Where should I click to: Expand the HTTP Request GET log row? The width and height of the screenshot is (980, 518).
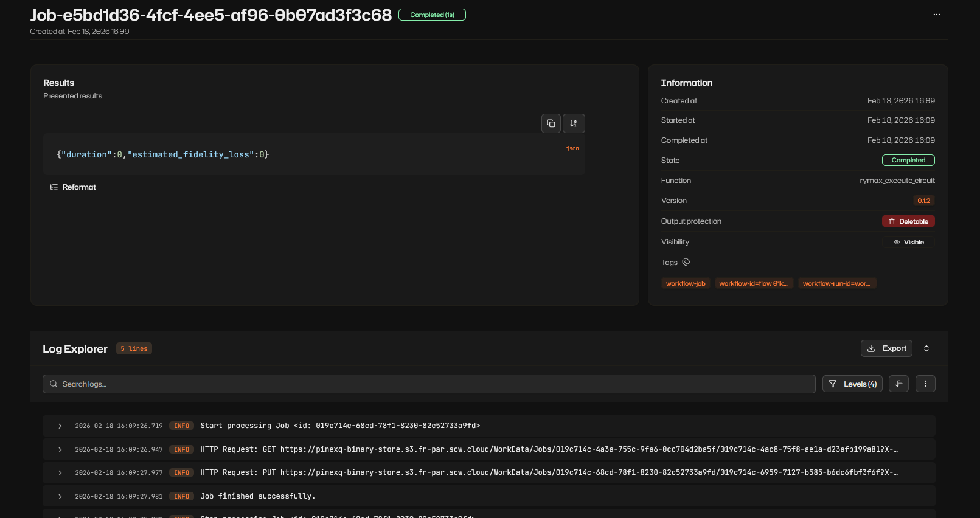pos(60,450)
